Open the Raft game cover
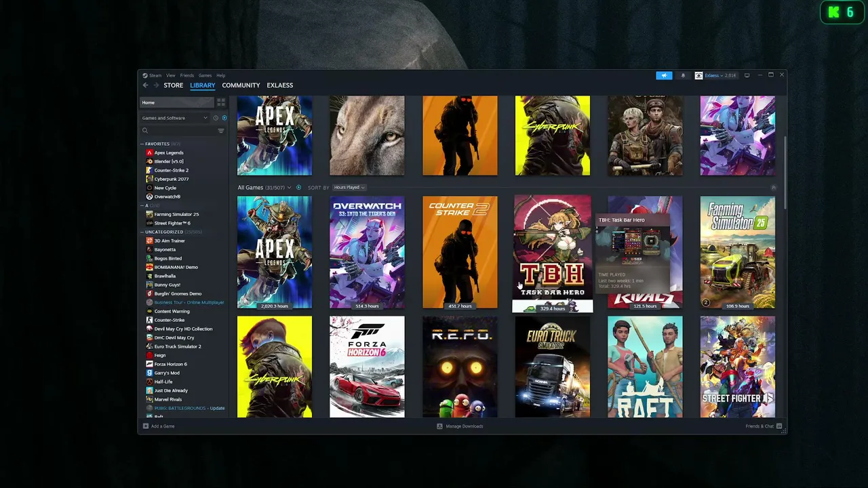The height and width of the screenshot is (488, 868). [x=645, y=367]
